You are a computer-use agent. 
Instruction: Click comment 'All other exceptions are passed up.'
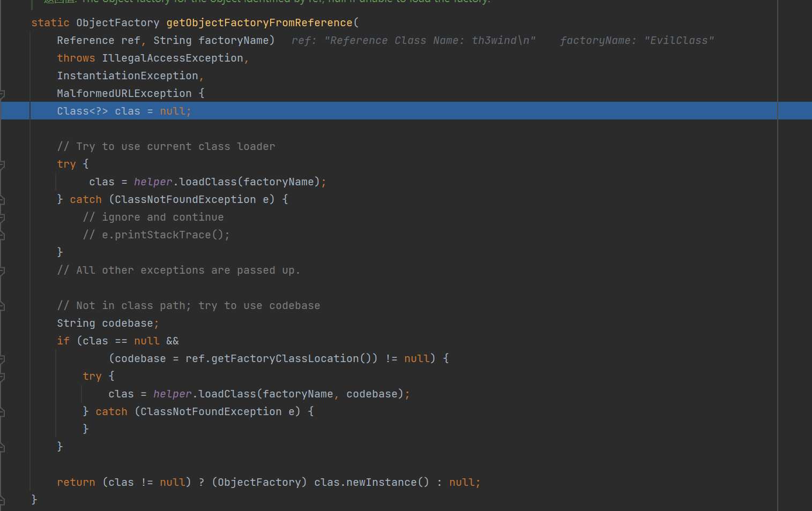pos(179,270)
